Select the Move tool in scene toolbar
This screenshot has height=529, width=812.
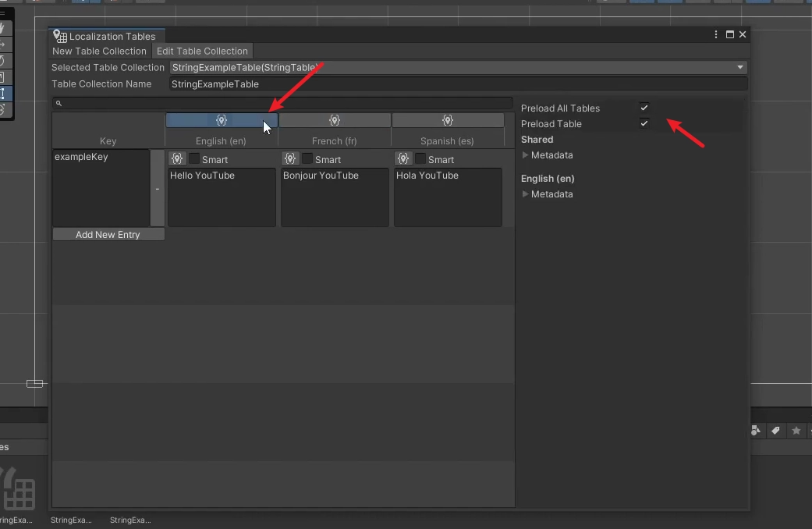click(4, 44)
